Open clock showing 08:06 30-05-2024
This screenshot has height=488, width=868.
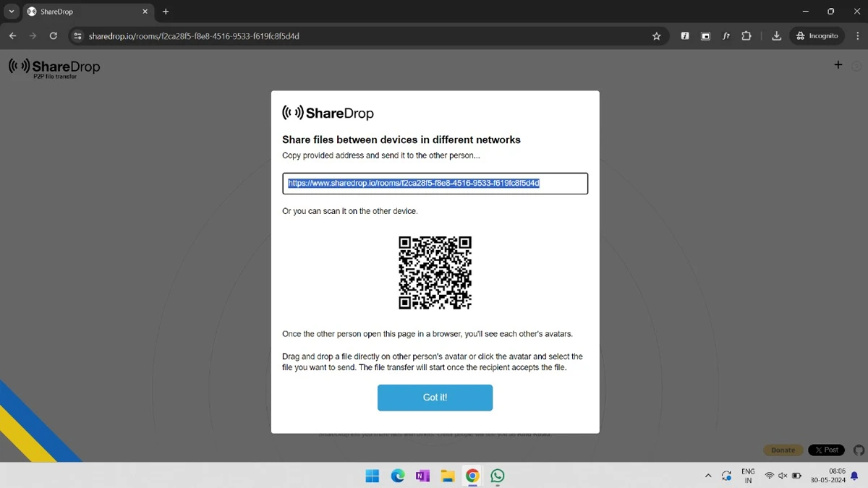point(828,476)
